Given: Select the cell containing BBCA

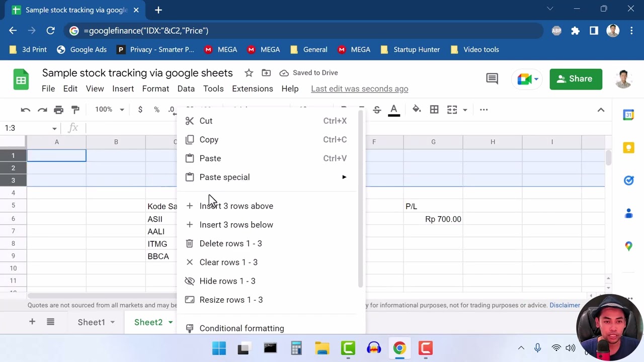Looking at the screenshot, I should click(161, 256).
